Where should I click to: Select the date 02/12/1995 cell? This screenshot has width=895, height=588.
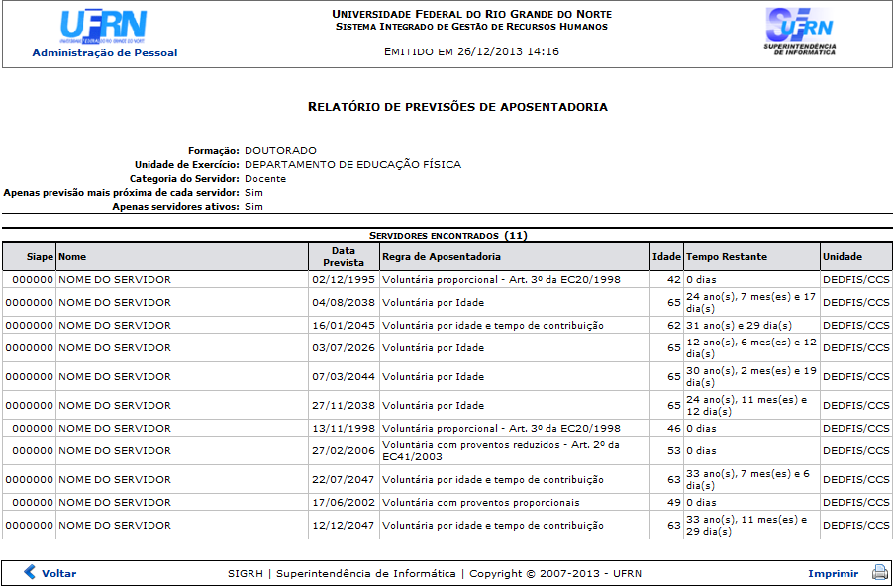(x=344, y=279)
